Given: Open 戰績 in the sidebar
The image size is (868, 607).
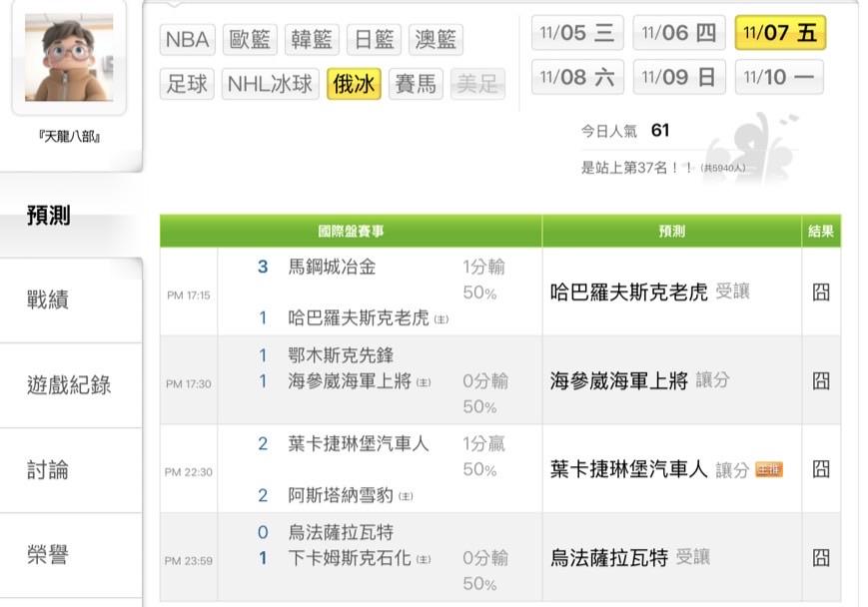Looking at the screenshot, I should [x=48, y=301].
